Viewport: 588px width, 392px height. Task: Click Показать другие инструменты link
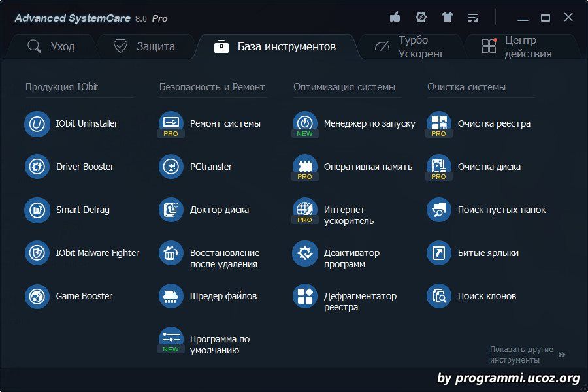point(521,355)
